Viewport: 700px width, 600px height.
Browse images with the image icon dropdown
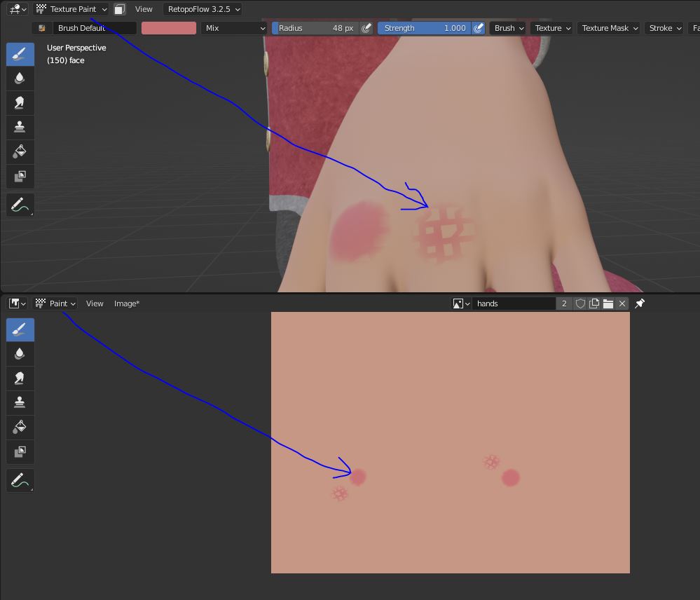(461, 304)
